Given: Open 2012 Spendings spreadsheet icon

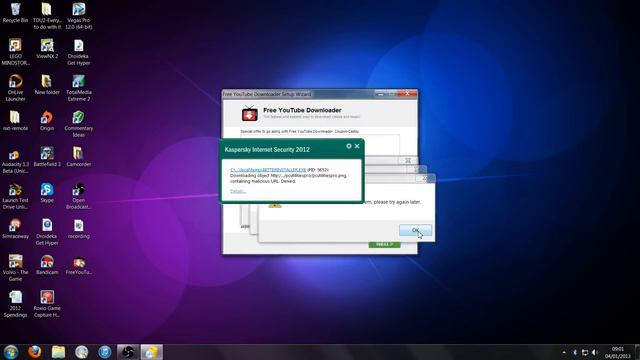Looking at the screenshot, I should (15, 304).
